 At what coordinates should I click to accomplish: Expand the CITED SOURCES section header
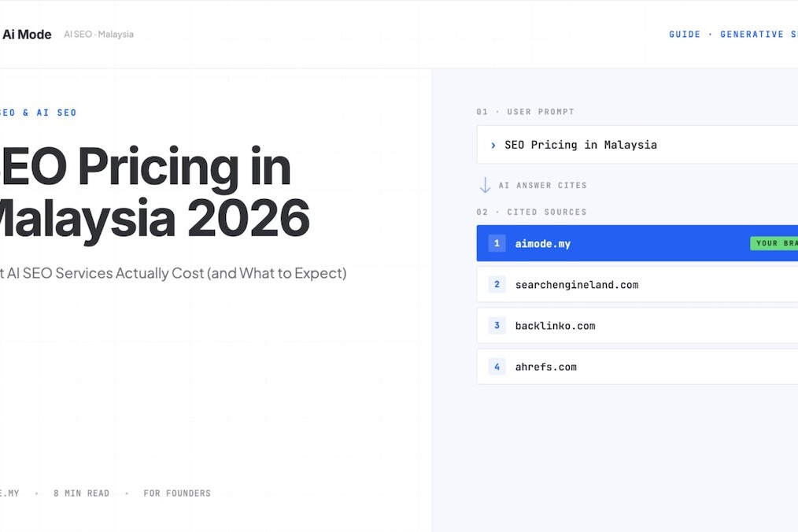(x=533, y=212)
